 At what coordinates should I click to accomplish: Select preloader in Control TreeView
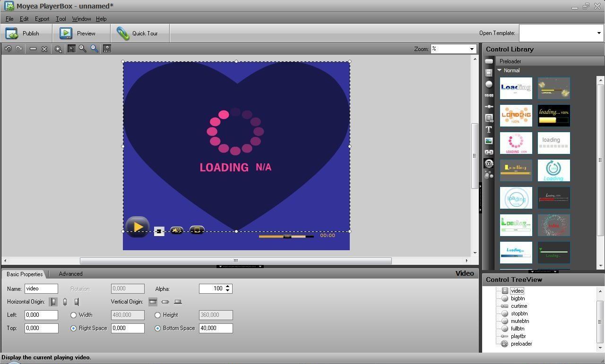[x=521, y=344]
